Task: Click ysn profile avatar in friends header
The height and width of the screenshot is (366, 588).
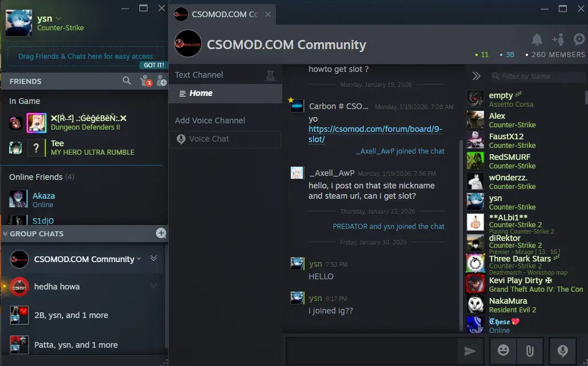Action: (x=19, y=23)
